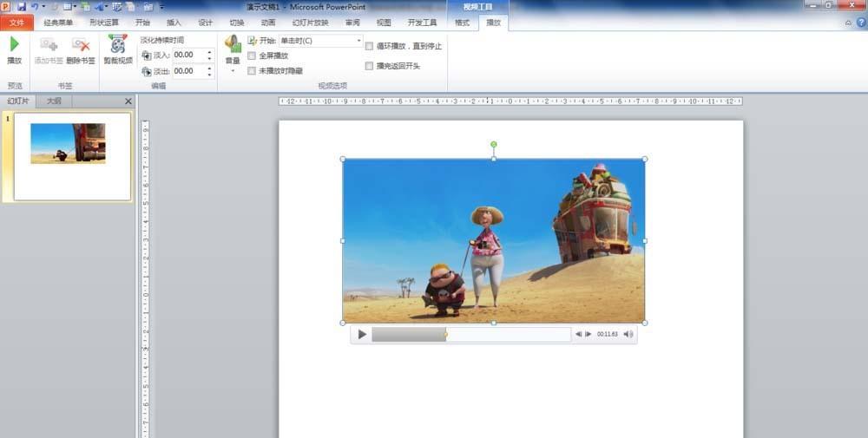Viewport: 868px width, 438px height.
Task: Click the Undo arrow in quick access toolbar
Action: click(x=35, y=7)
